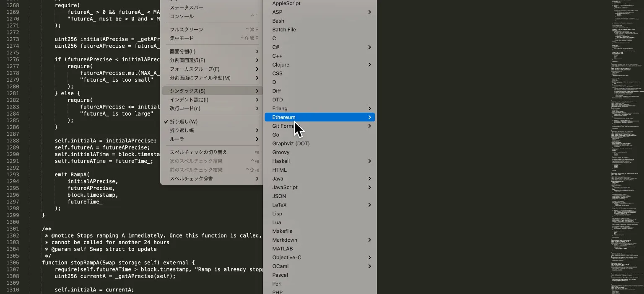Select C++ syntax
The image size is (644, 294).
[x=320, y=56]
